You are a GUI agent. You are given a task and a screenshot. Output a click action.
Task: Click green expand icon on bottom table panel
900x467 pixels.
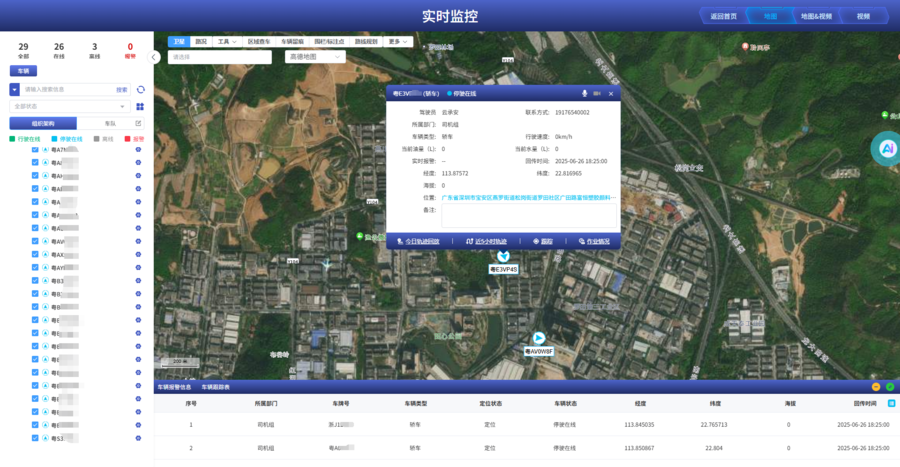pyautogui.click(x=890, y=387)
